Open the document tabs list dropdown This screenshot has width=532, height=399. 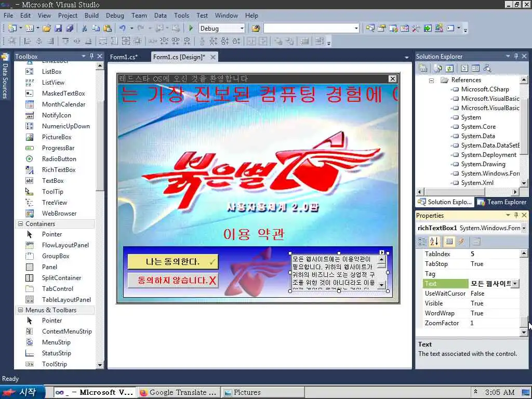coord(406,57)
